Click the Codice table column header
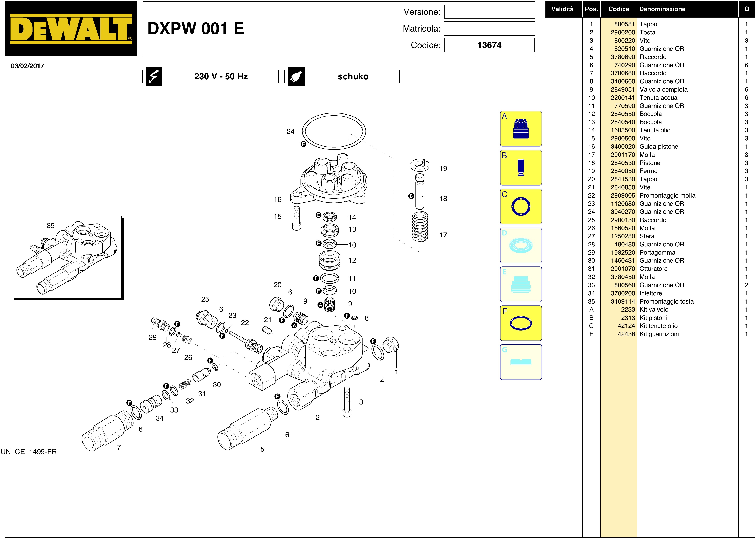This screenshot has width=756, height=539. (618, 9)
